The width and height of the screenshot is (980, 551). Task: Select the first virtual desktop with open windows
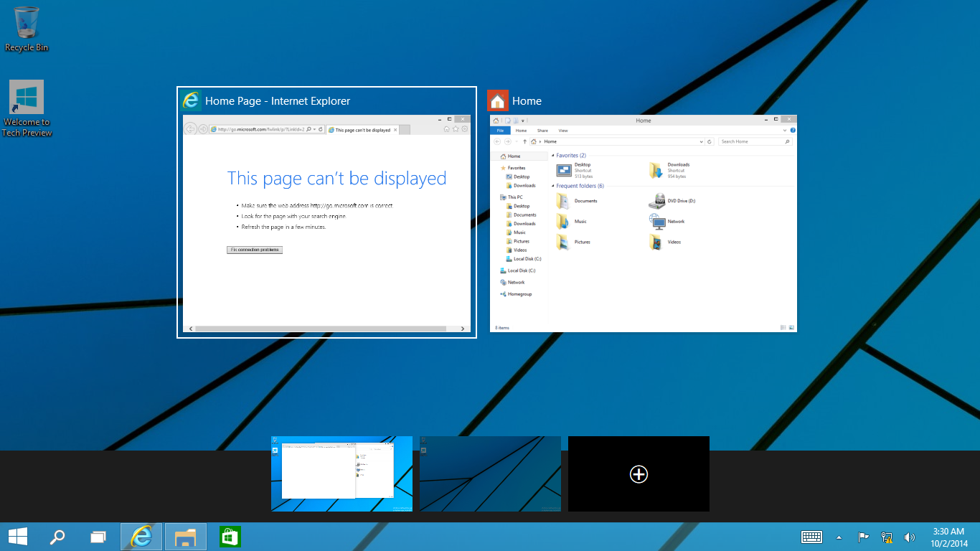(341, 474)
